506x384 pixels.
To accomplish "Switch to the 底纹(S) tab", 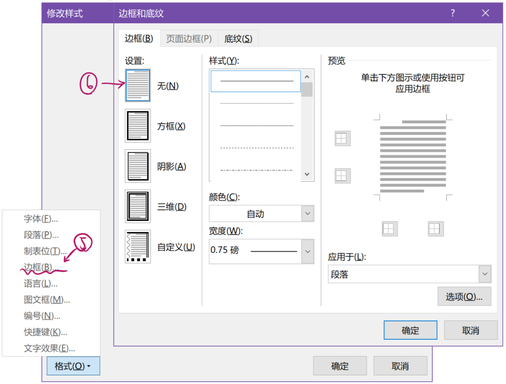I will tap(238, 39).
